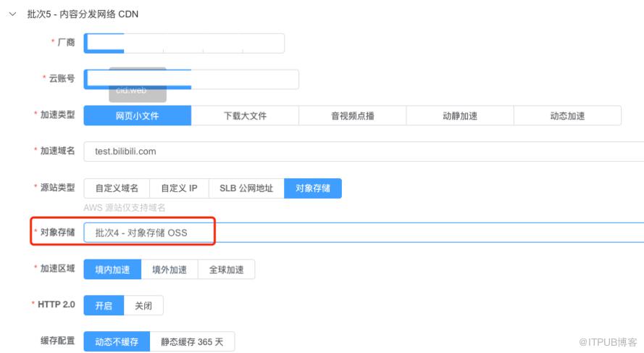The height and width of the screenshot is (353, 644).
Task: Enable HTTP 2.0 with 开启
Action: click(x=104, y=306)
